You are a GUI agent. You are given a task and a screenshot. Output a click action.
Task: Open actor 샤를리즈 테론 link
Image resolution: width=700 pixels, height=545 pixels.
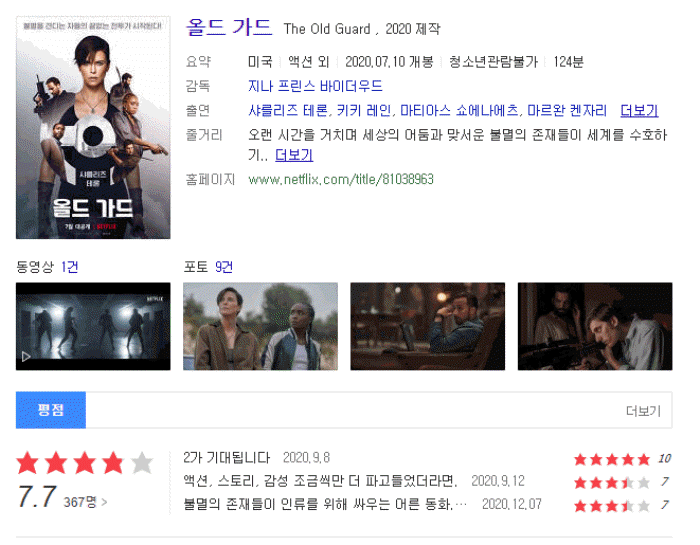[x=288, y=110]
